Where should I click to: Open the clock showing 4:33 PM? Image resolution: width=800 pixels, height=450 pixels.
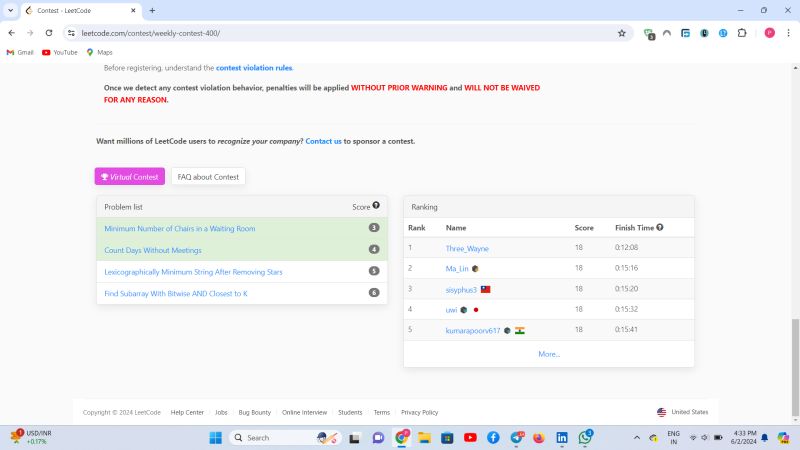743,437
